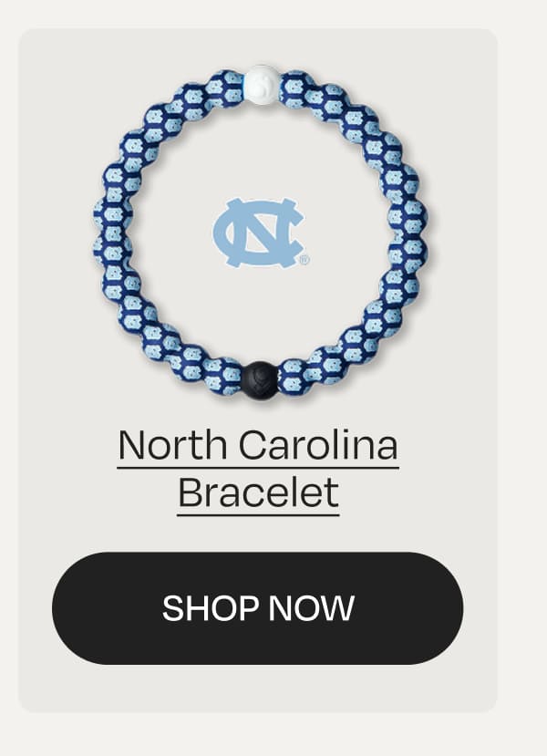
Task: Click the underline beneath the "Bracelet" title text
Action: [258, 515]
